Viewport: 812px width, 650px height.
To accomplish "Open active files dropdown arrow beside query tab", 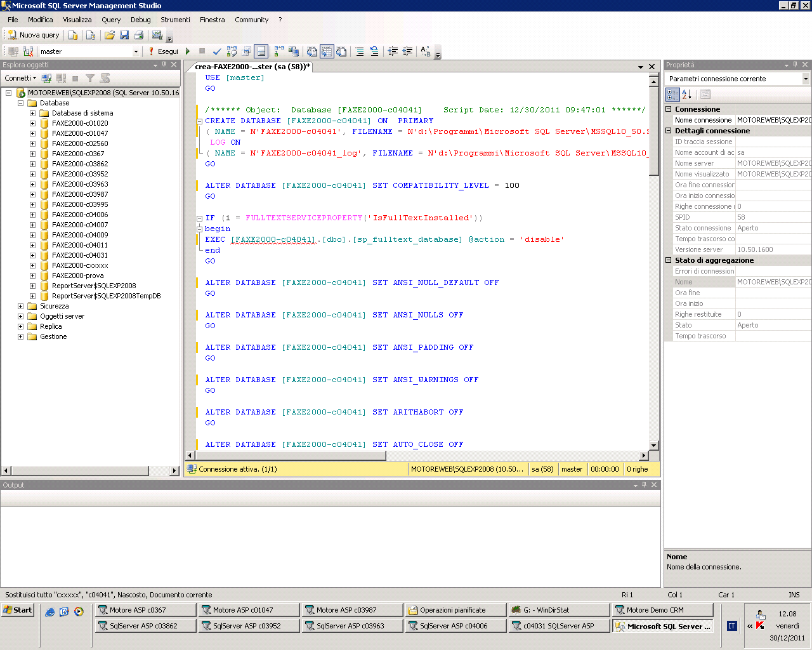I will pyautogui.click(x=641, y=67).
